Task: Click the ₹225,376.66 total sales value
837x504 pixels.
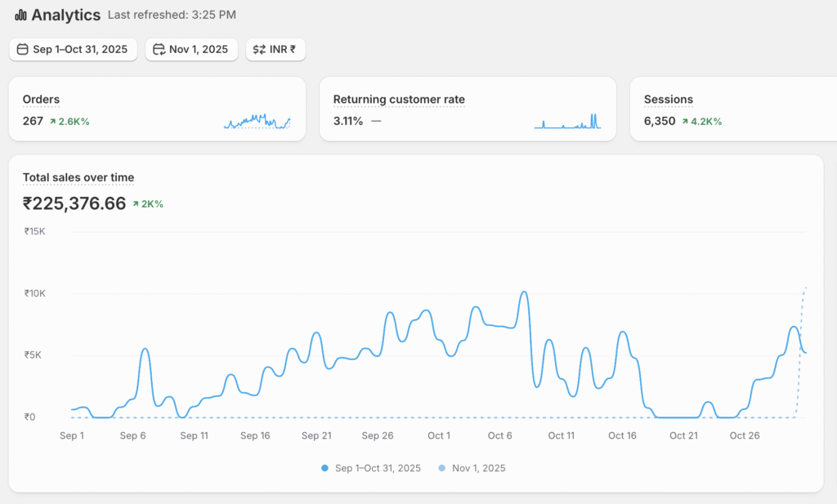Action: (74, 203)
